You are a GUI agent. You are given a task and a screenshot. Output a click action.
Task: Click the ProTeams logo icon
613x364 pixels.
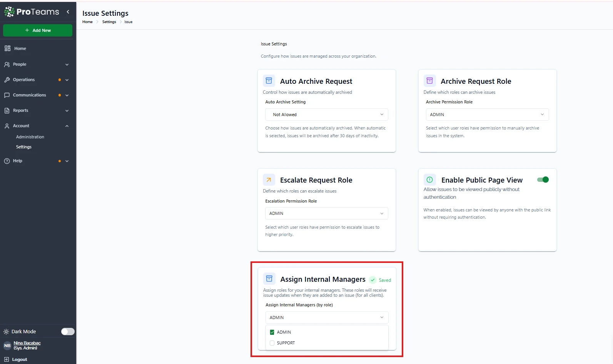pos(9,12)
